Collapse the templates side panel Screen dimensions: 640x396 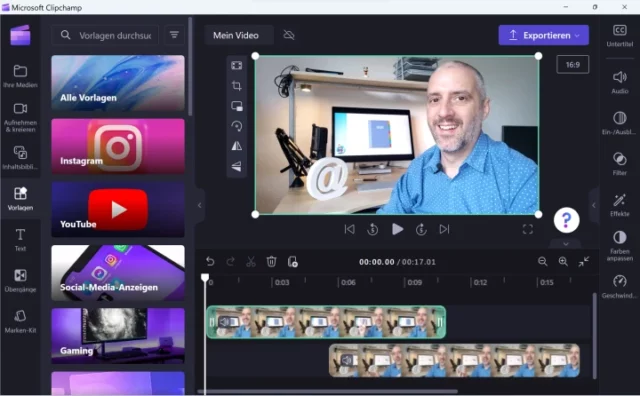coord(200,205)
